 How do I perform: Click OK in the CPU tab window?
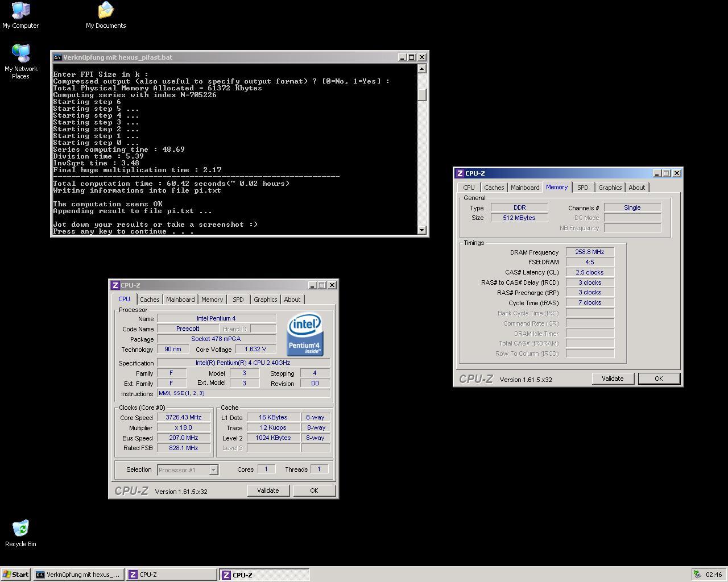point(314,490)
